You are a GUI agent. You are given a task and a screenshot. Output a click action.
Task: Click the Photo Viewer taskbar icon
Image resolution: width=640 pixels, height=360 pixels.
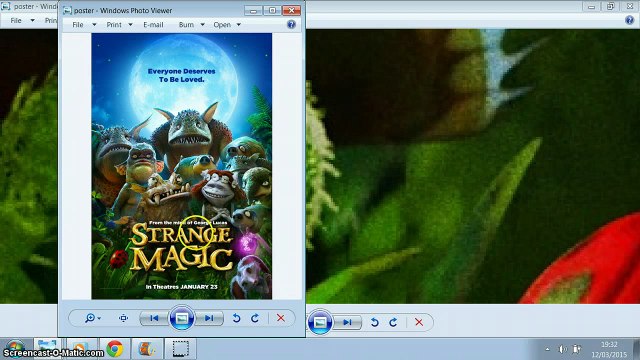(x=47, y=349)
